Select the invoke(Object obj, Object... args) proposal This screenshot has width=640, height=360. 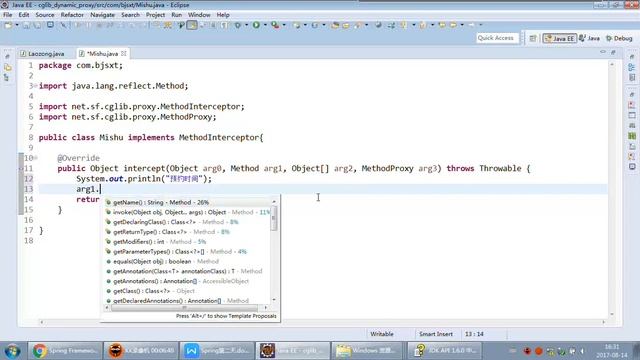(187, 212)
